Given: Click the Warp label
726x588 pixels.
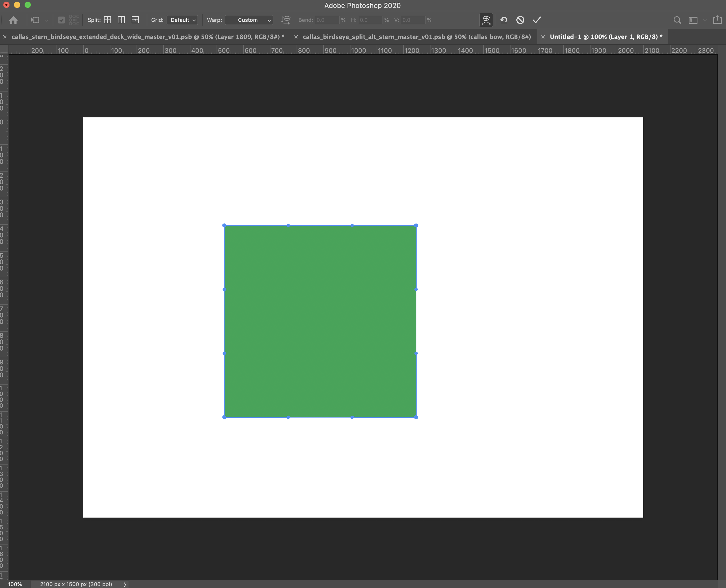Looking at the screenshot, I should coord(214,20).
